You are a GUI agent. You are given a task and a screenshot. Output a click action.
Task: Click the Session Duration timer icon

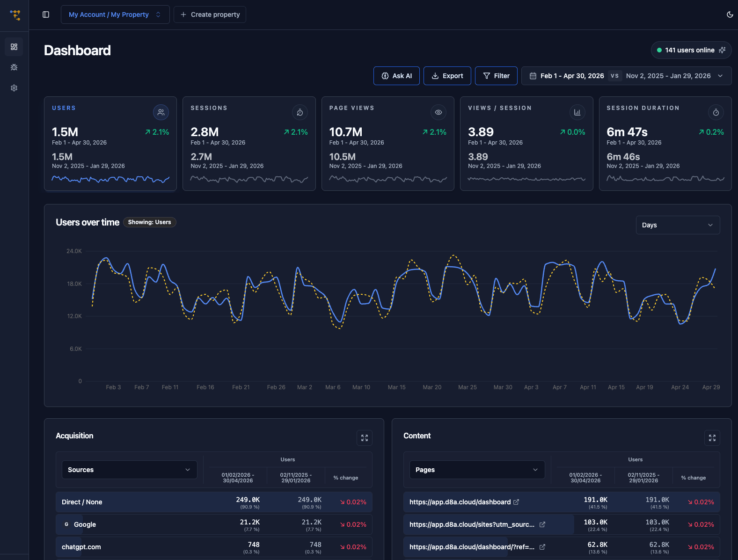tap(716, 112)
